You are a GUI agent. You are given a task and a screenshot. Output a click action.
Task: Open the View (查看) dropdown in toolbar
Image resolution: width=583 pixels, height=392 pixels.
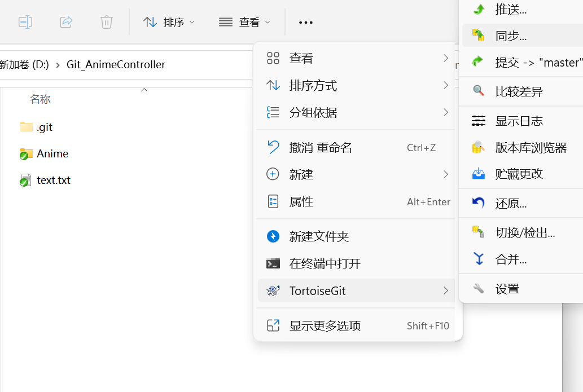click(x=245, y=23)
